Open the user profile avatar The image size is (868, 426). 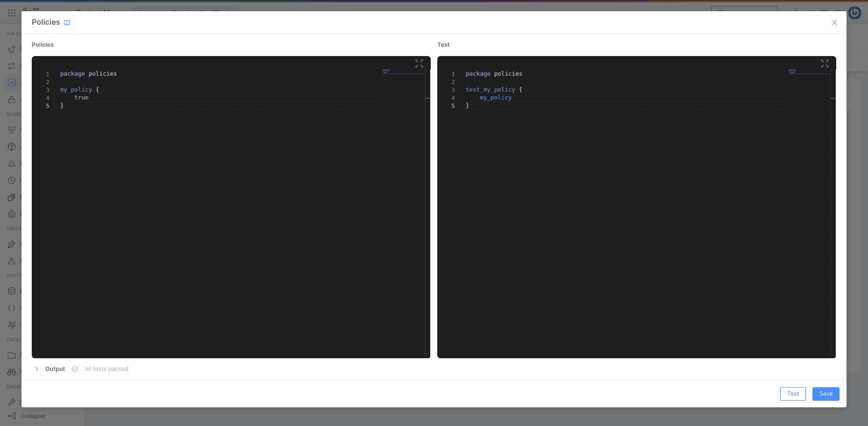854,13
